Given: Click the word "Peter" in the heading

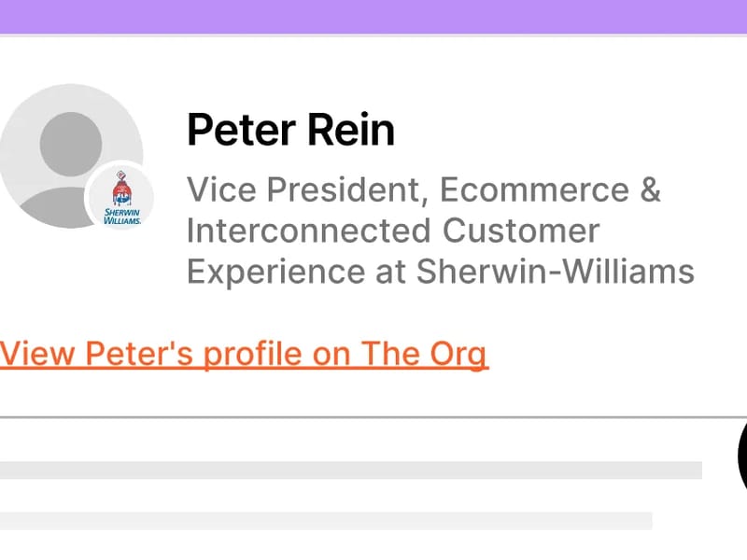Looking at the screenshot, I should 240,130.
